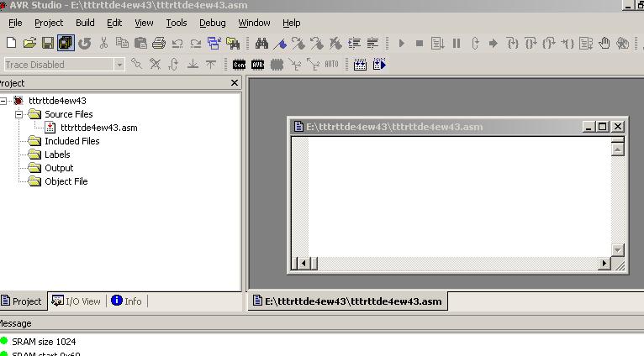Image resolution: width=644 pixels, height=356 pixels.
Task: Select the Object File folder
Action: (x=66, y=181)
